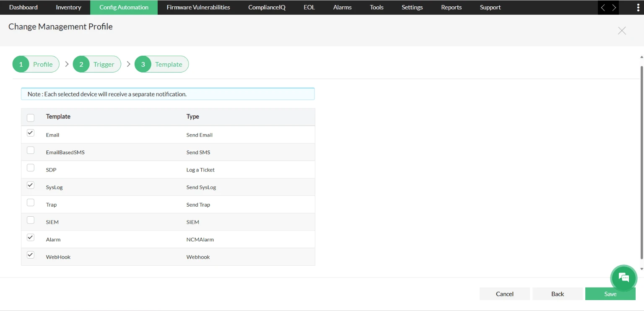This screenshot has height=311, width=644.
Task: Check the EmailBasedSMS template checkbox
Action: click(x=31, y=150)
